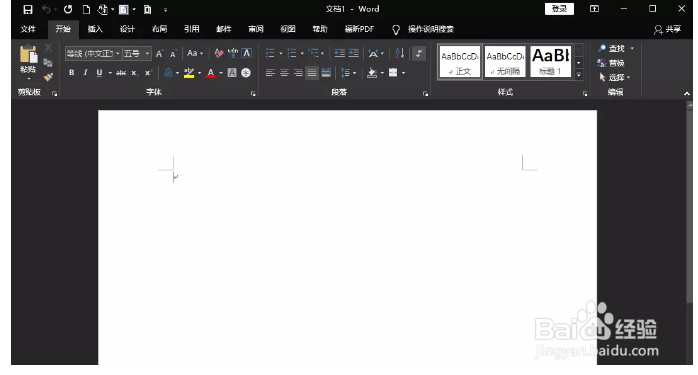This screenshot has height=375, width=698.
Task: Open font color dropdown arrow
Action: [x=221, y=73]
